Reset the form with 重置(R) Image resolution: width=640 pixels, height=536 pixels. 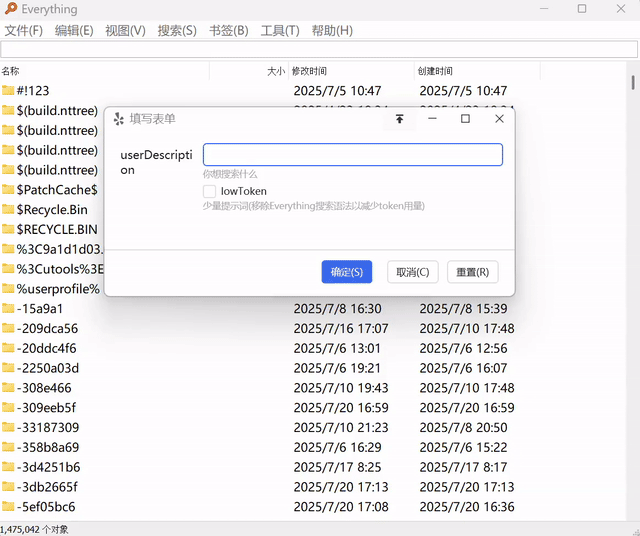(x=473, y=272)
